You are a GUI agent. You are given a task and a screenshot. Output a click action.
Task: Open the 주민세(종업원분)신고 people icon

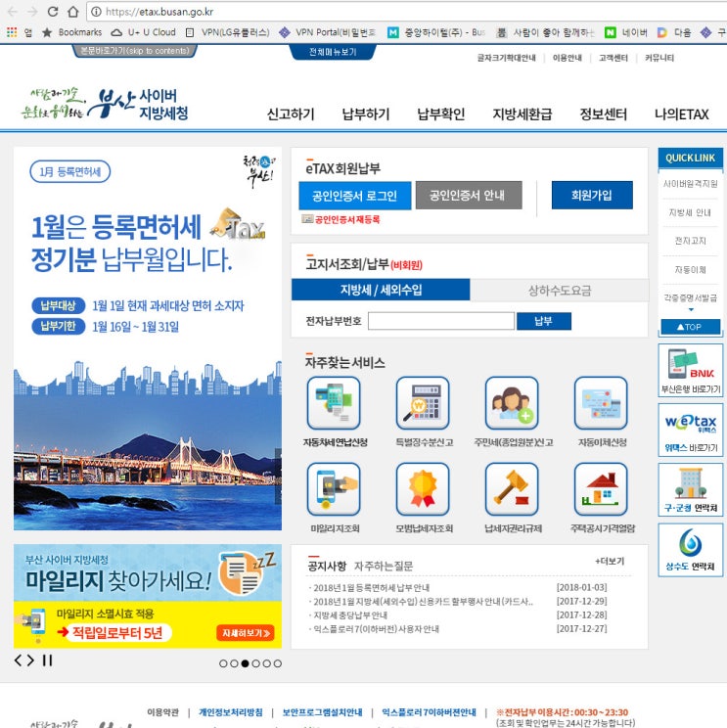point(512,403)
